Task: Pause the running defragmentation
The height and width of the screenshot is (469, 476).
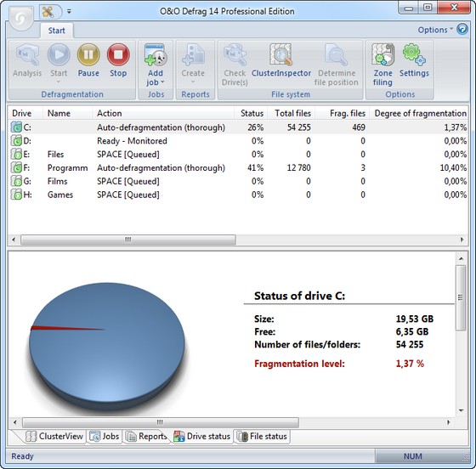Action: [88, 60]
